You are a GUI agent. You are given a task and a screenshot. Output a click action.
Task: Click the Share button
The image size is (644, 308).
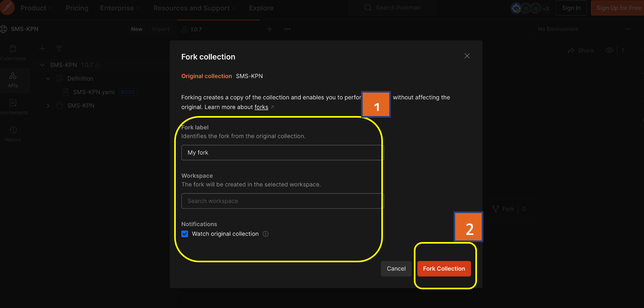click(x=581, y=50)
